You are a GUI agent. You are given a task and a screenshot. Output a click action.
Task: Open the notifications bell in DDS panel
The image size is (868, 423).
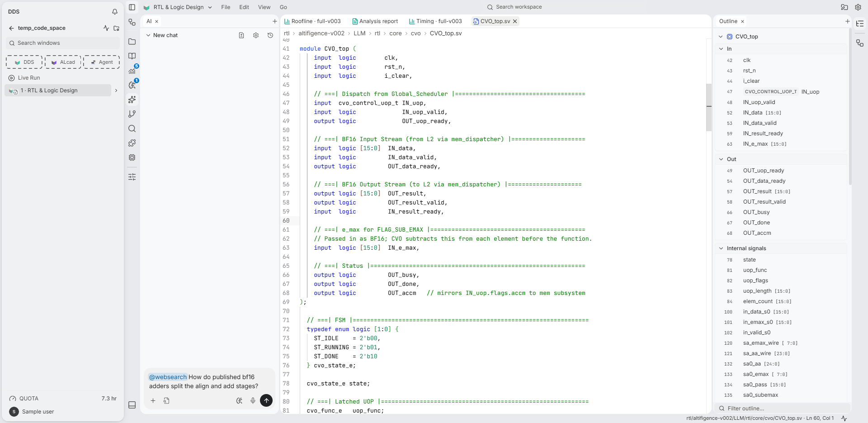point(115,12)
